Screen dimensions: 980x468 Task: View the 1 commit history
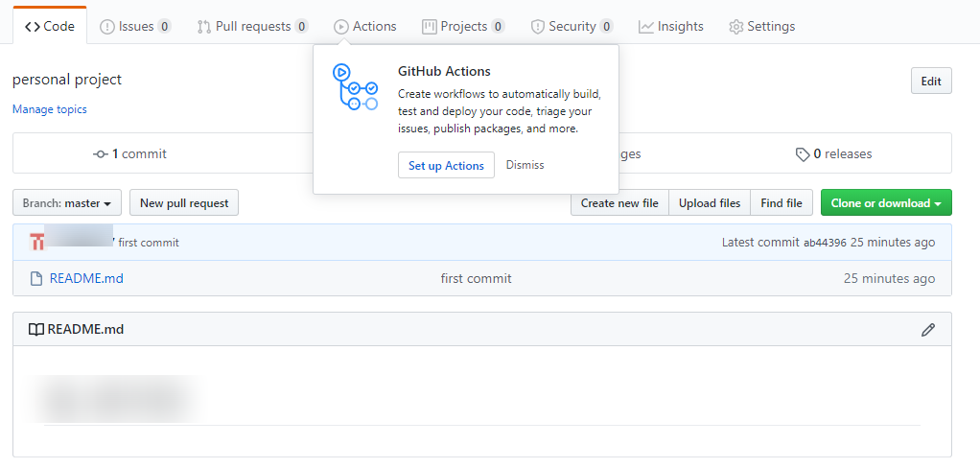click(x=130, y=153)
